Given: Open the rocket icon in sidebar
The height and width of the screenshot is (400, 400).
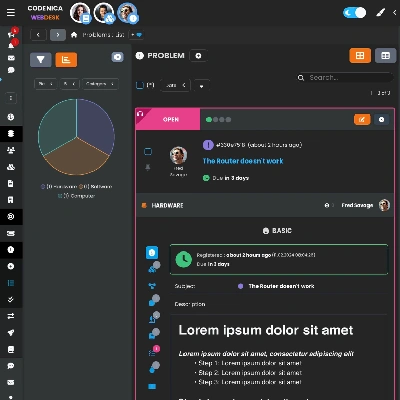Looking at the screenshot, I should pos(11,333).
